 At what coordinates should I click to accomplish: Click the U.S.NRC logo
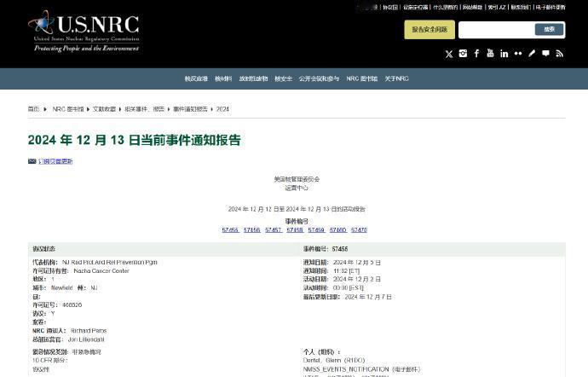point(84,32)
